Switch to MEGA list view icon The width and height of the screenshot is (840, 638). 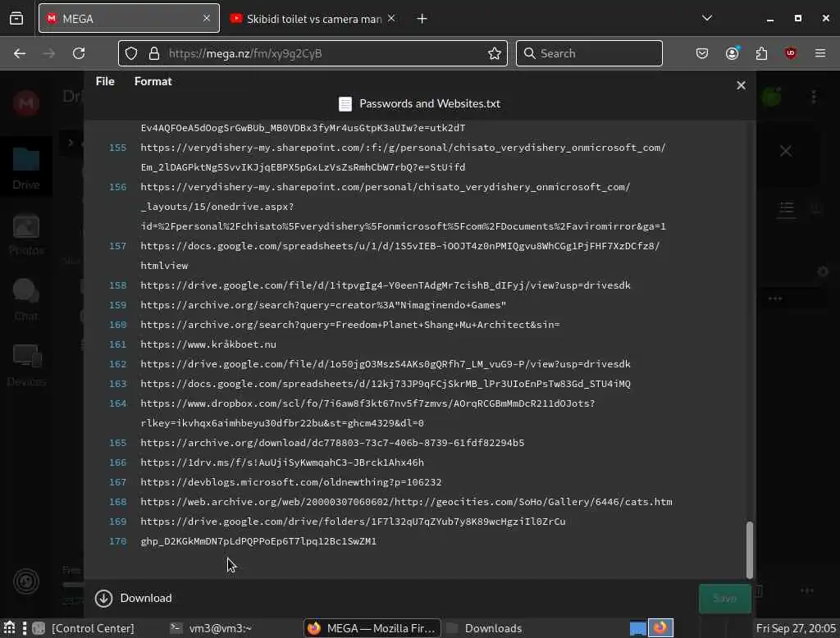click(x=787, y=208)
